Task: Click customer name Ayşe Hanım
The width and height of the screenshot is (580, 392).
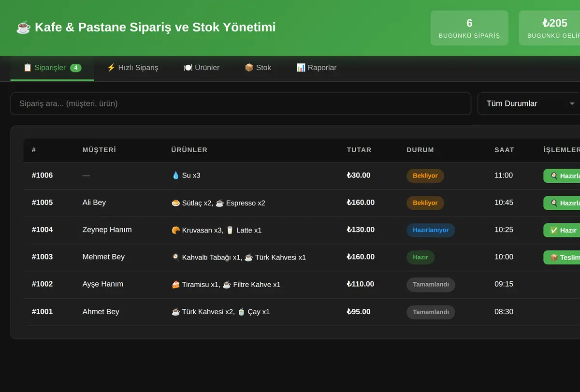Action: (103, 284)
